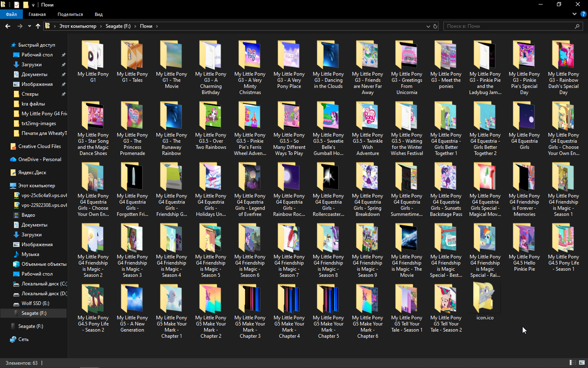
Task: Select Сеть in the navigation pane
Action: pyautogui.click(x=23, y=339)
